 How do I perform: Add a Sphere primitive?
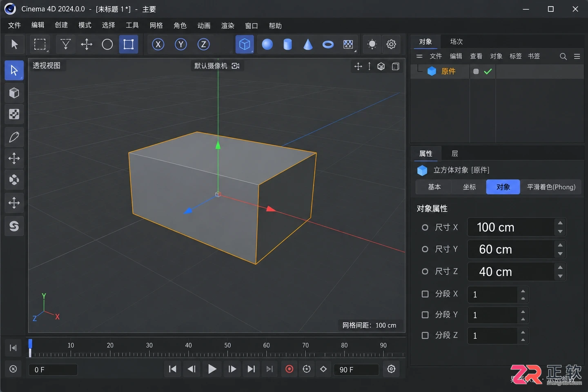coord(267,44)
